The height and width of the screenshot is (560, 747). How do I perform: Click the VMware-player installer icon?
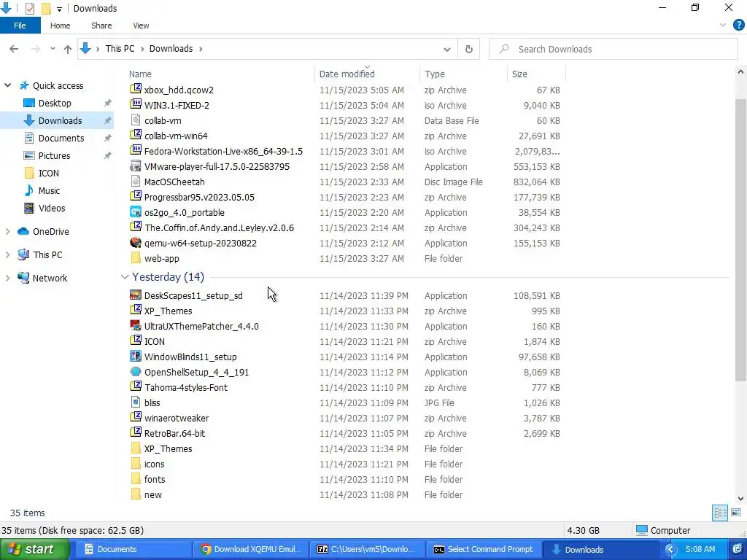tap(136, 166)
